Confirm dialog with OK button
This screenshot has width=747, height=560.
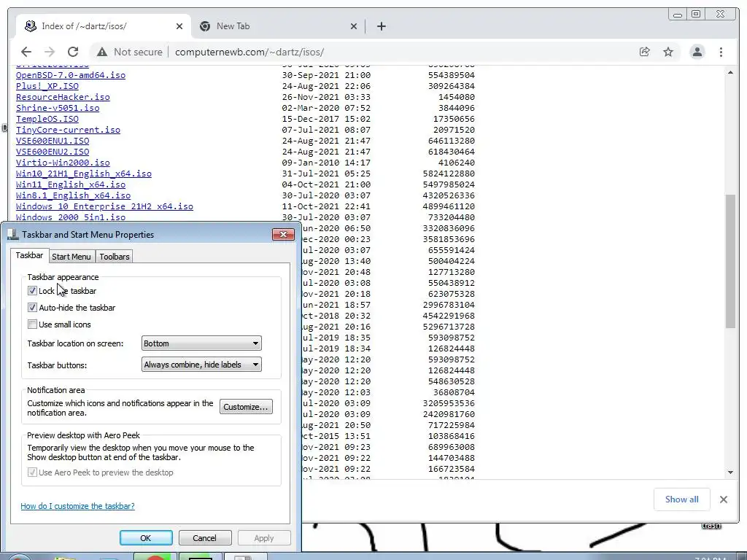coord(146,538)
